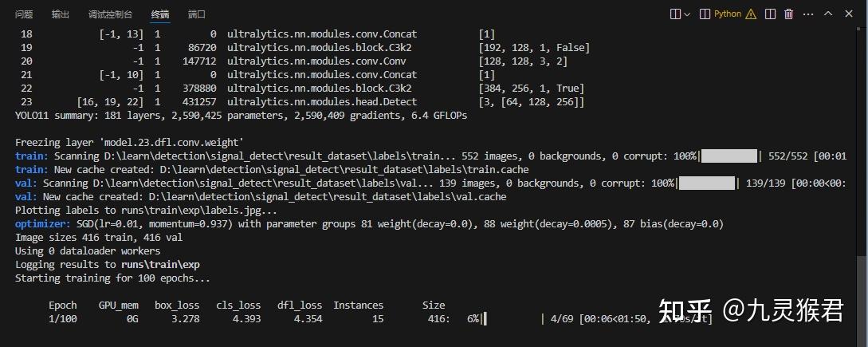Open the more actions ellipsis menu

click(x=808, y=14)
